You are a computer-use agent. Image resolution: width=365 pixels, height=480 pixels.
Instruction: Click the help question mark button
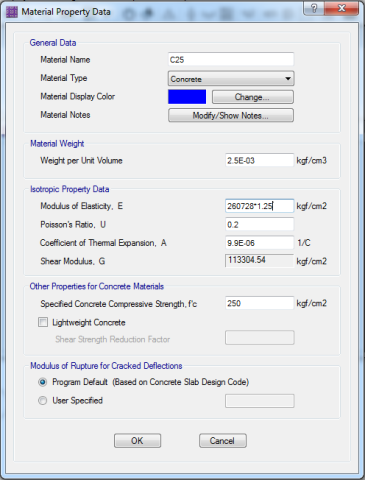click(x=314, y=8)
